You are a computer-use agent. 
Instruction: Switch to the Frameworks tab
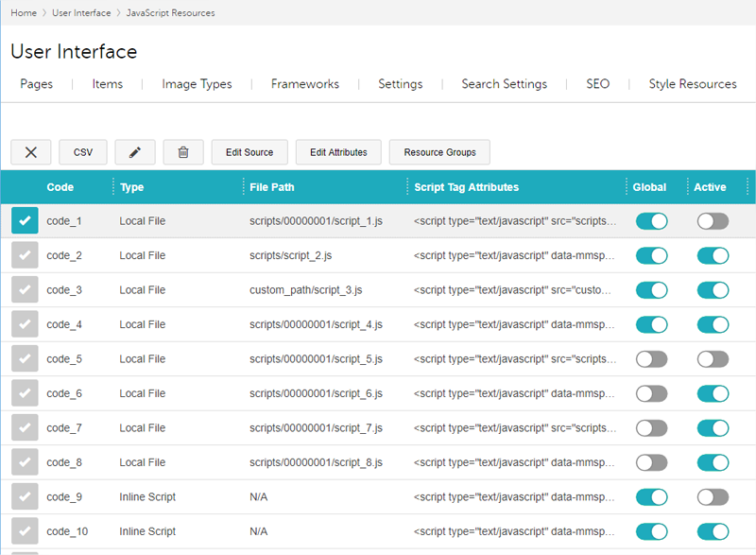point(304,84)
